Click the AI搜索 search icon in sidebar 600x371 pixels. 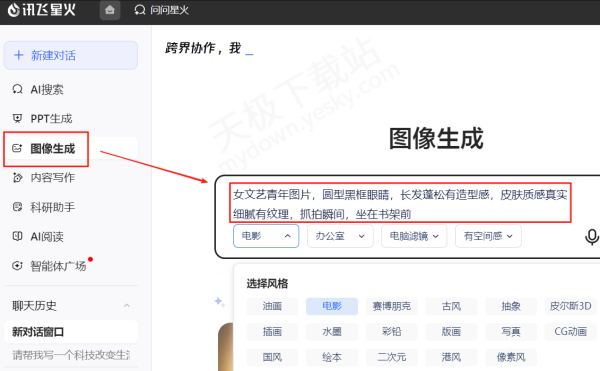click(17, 89)
